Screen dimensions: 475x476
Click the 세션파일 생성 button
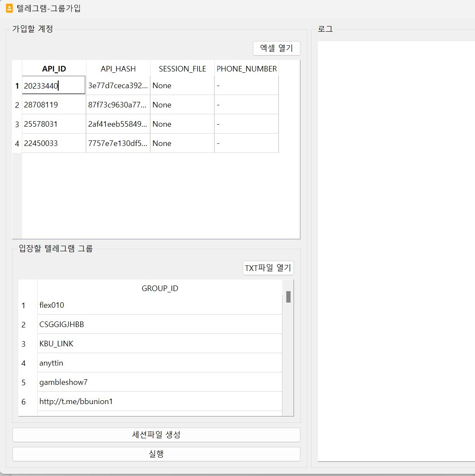[x=156, y=435]
